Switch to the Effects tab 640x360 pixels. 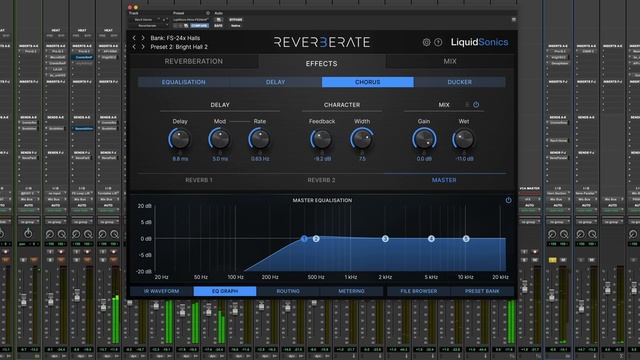click(x=322, y=63)
